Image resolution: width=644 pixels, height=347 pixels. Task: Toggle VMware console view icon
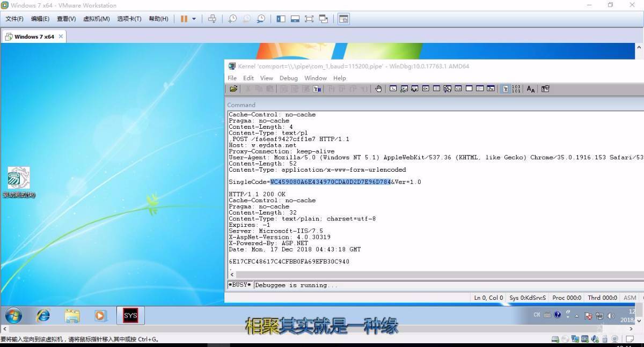[343, 19]
